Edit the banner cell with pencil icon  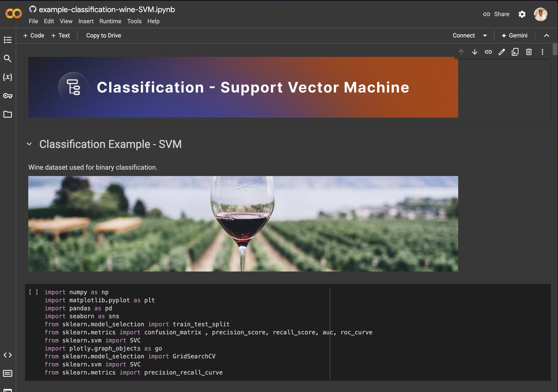click(x=502, y=52)
